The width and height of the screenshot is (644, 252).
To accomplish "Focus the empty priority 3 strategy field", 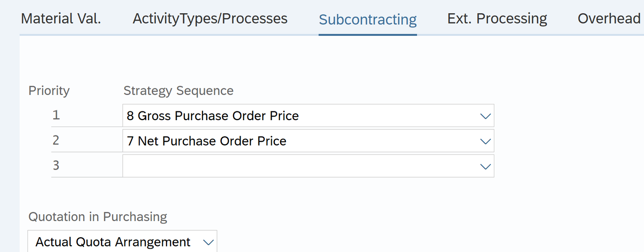I will point(282,166).
